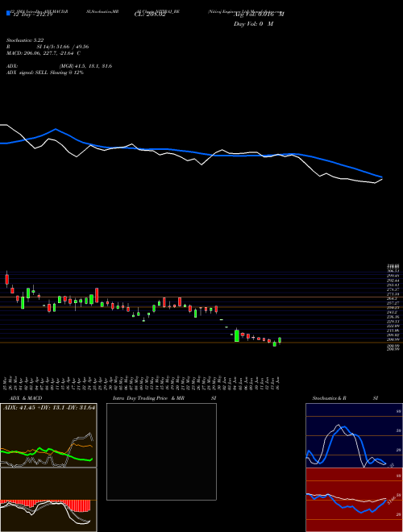Click the Avg Vol: 0.016 M text
Viewport: 403px width, 532px height.
[x=259, y=15]
